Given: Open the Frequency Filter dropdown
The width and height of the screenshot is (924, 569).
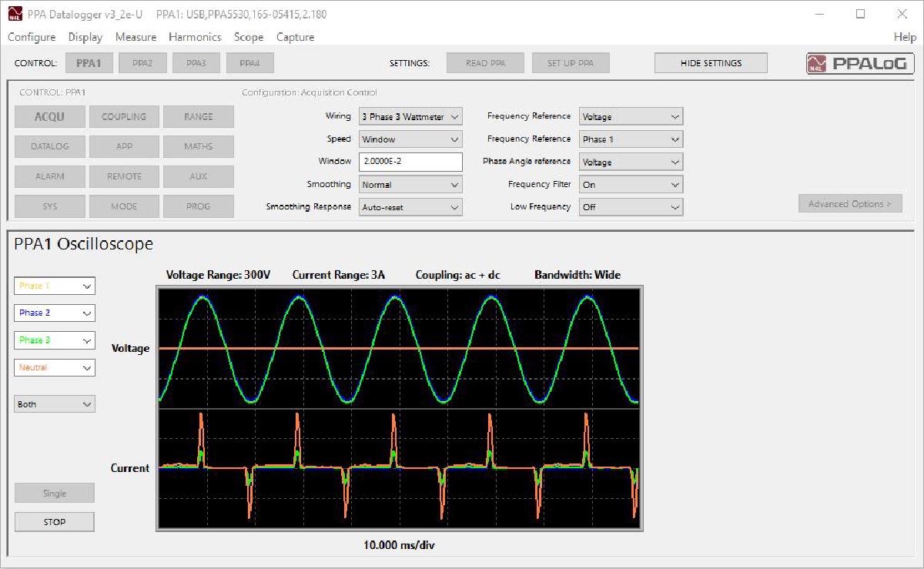Looking at the screenshot, I should (631, 184).
